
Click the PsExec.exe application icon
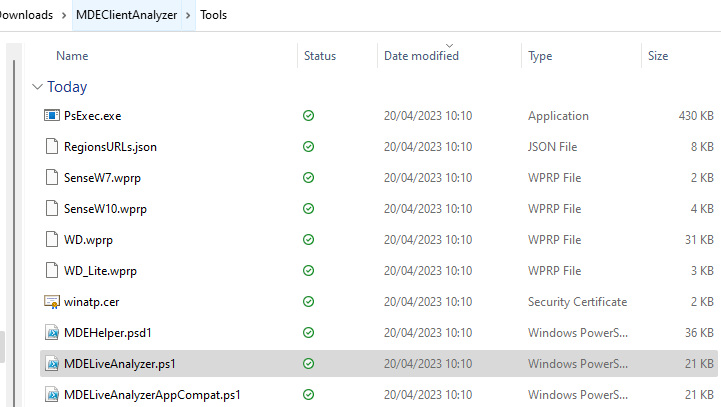click(52, 116)
